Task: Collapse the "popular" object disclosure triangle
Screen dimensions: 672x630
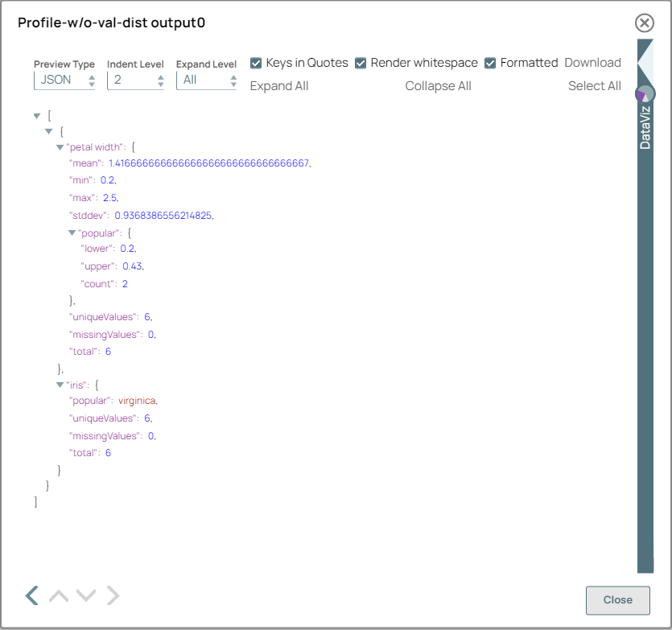Action: pyautogui.click(x=72, y=232)
